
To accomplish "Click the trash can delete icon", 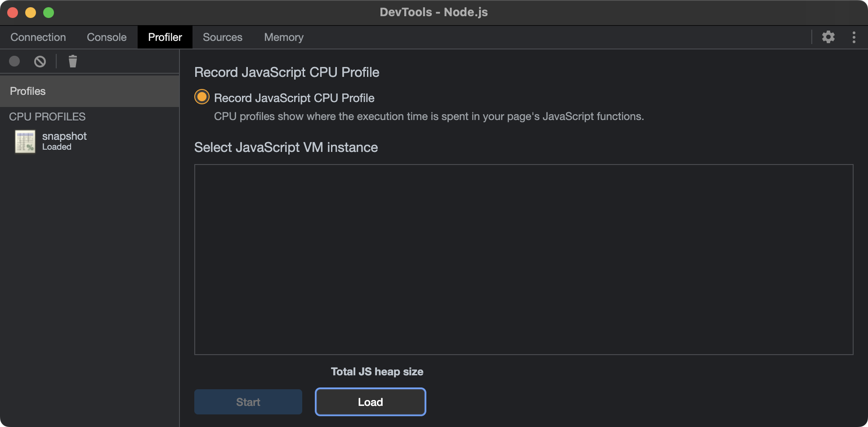I will pos(72,61).
